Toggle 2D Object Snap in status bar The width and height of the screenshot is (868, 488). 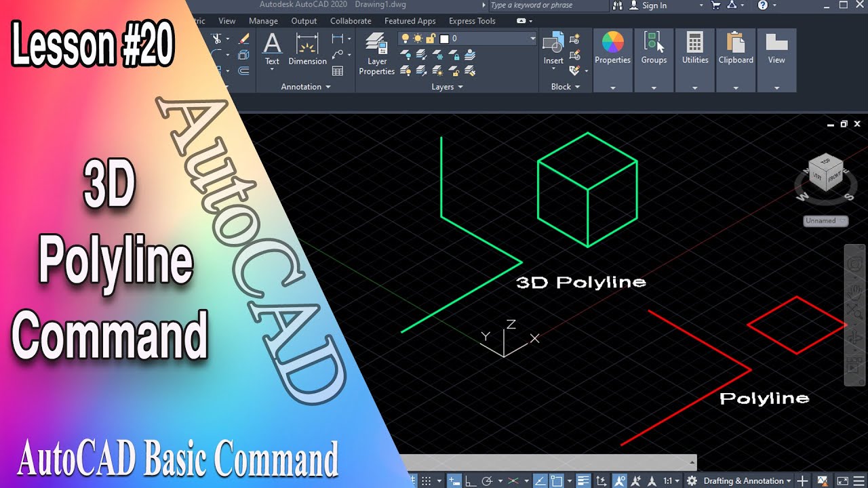point(556,481)
